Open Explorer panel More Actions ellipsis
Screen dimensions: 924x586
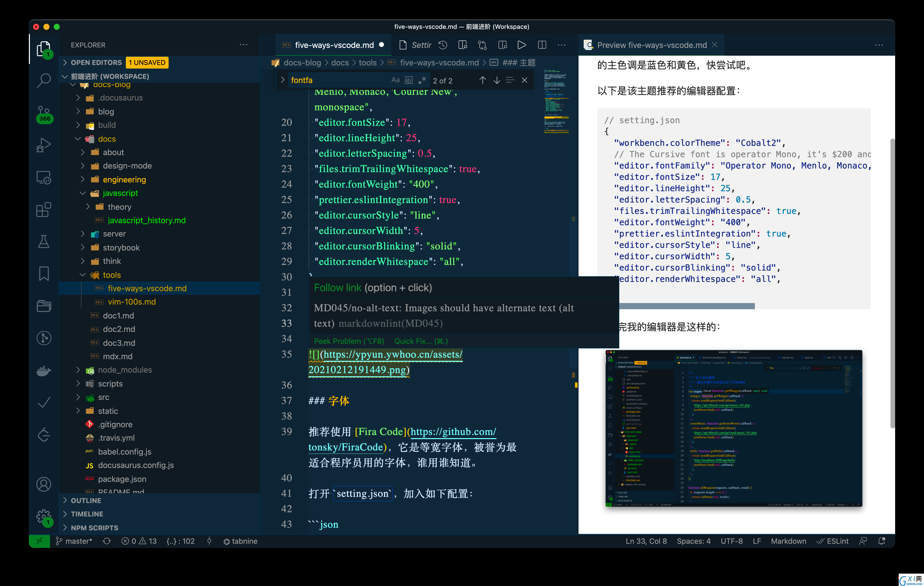(243, 45)
